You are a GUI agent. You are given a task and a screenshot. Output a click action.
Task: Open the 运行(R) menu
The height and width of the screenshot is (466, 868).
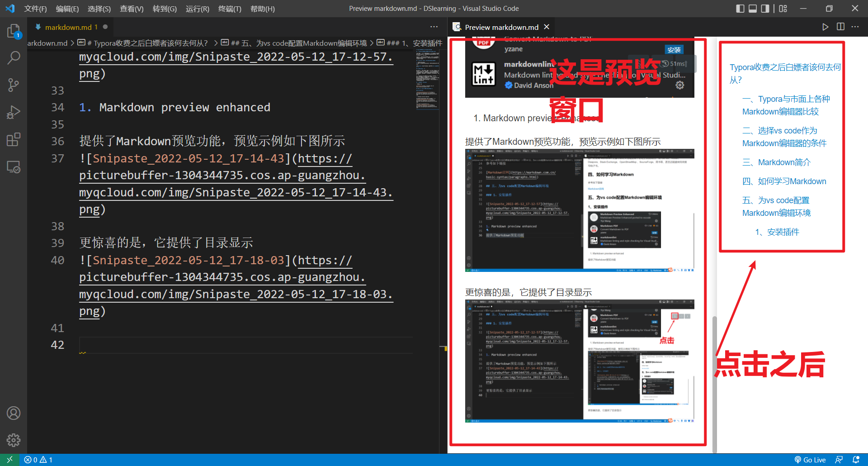tap(198, 9)
